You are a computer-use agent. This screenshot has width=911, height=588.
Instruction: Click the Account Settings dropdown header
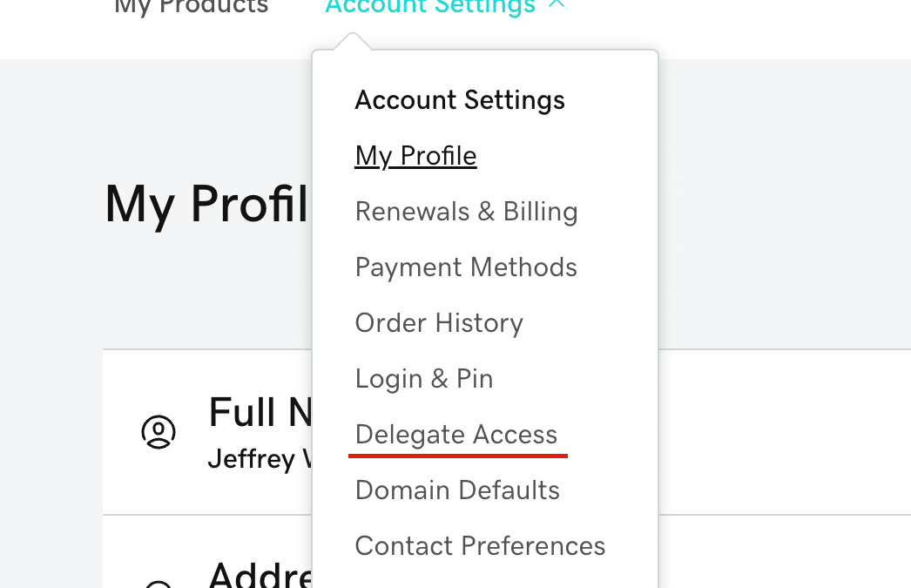460,99
